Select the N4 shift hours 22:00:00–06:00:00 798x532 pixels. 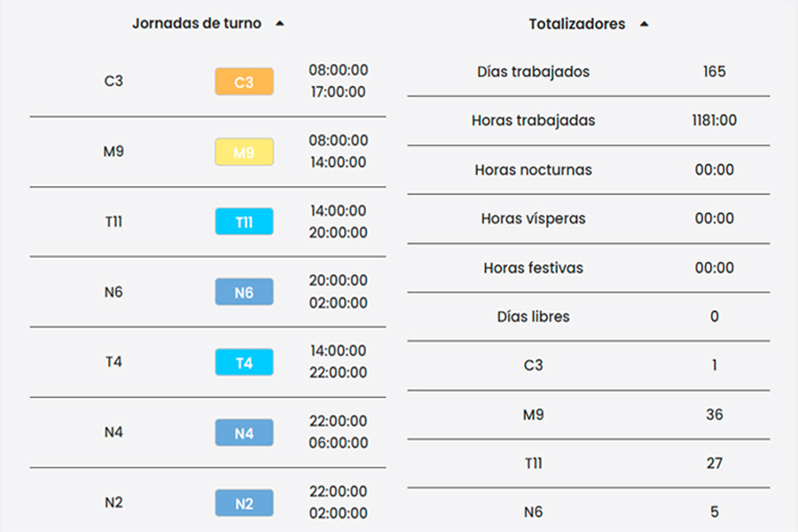coord(338,432)
